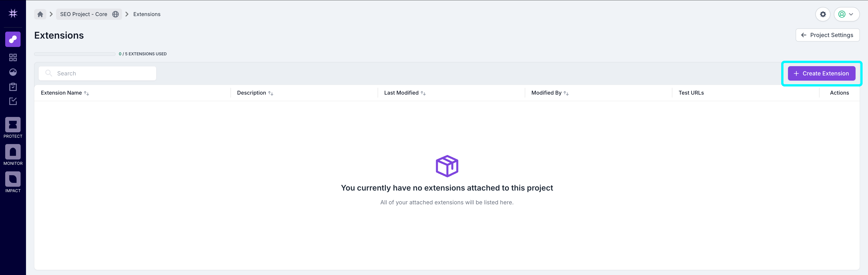The image size is (868, 275).
Task: Open the settings gear icon
Action: (823, 14)
